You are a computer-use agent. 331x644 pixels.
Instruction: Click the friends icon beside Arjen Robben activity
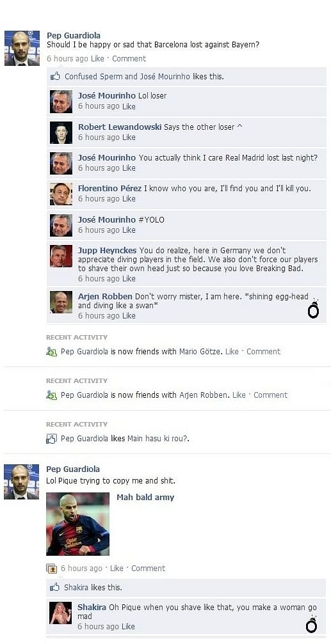tap(51, 395)
